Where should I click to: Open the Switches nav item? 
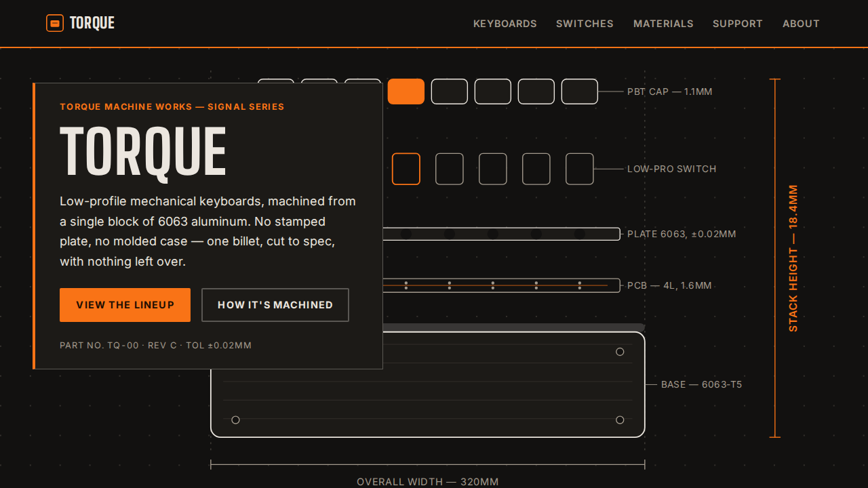585,24
